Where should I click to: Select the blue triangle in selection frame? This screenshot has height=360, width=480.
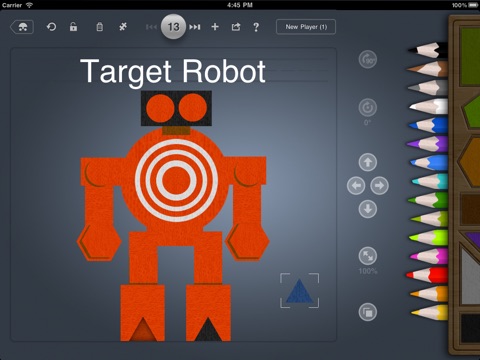click(x=299, y=291)
